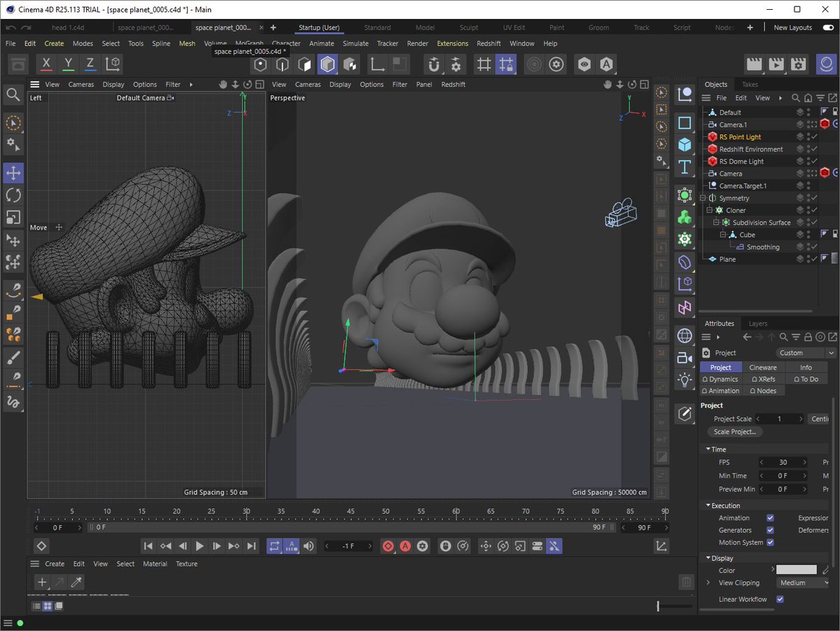Click the Render to Picture Viewer icon

click(x=776, y=64)
